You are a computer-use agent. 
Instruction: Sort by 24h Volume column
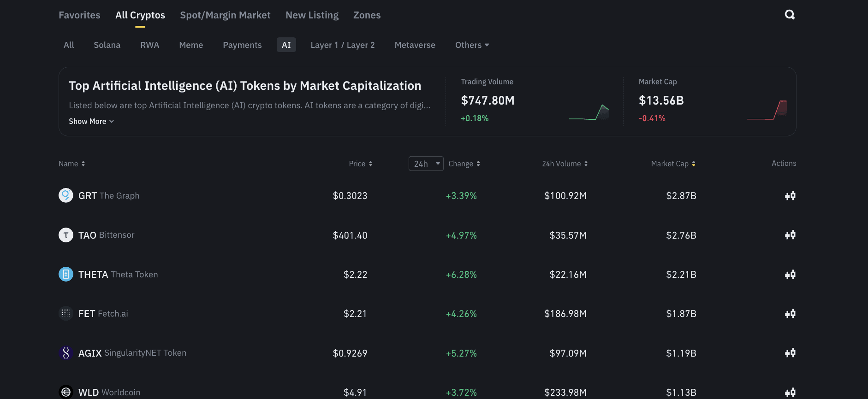click(x=565, y=164)
